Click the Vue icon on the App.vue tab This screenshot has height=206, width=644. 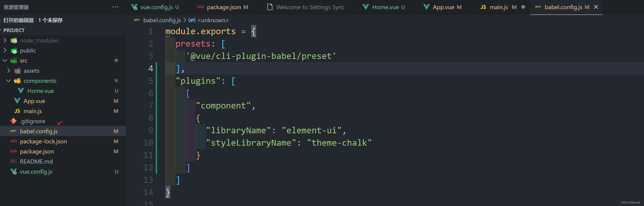pos(427,7)
